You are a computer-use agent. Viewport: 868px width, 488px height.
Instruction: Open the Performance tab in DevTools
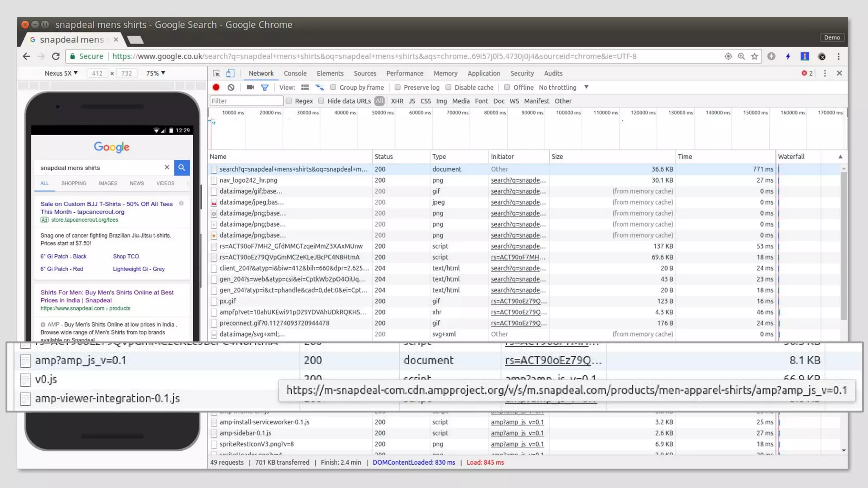click(404, 73)
